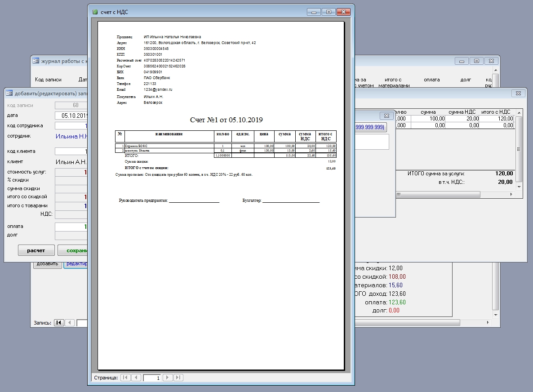Click the дата field with 05.10.2019
The width and height of the screenshot is (533, 392).
pos(71,116)
